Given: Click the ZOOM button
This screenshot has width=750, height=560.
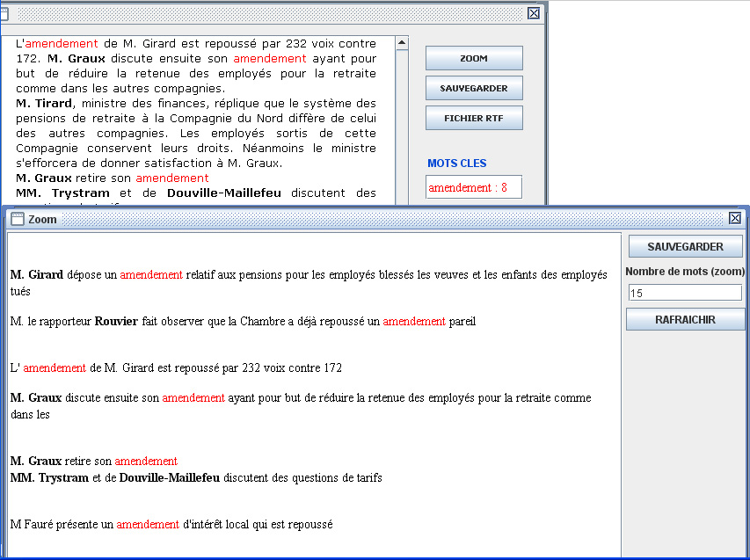Looking at the screenshot, I should pos(474,58).
